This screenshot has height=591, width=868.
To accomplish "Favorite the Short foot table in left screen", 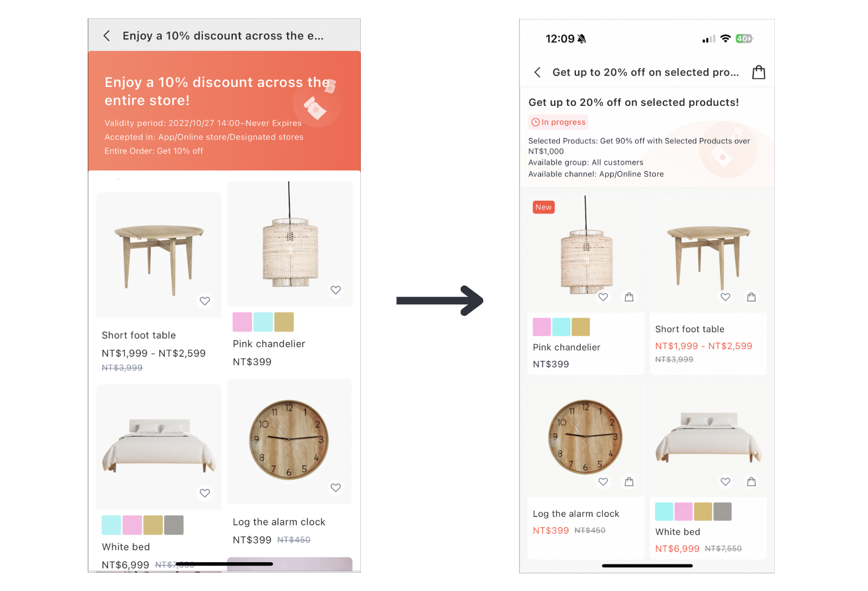I will pyautogui.click(x=205, y=301).
